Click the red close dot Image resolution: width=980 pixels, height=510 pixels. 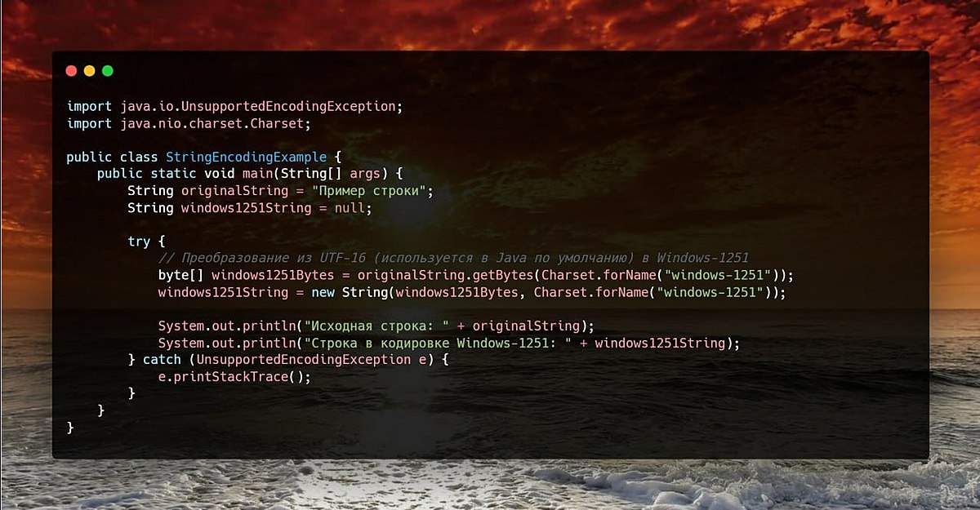(72, 71)
